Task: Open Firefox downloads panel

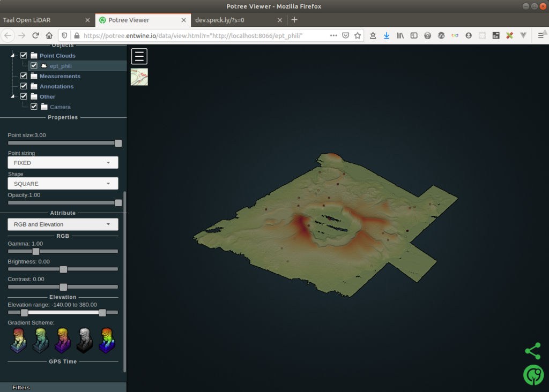Action: point(387,35)
